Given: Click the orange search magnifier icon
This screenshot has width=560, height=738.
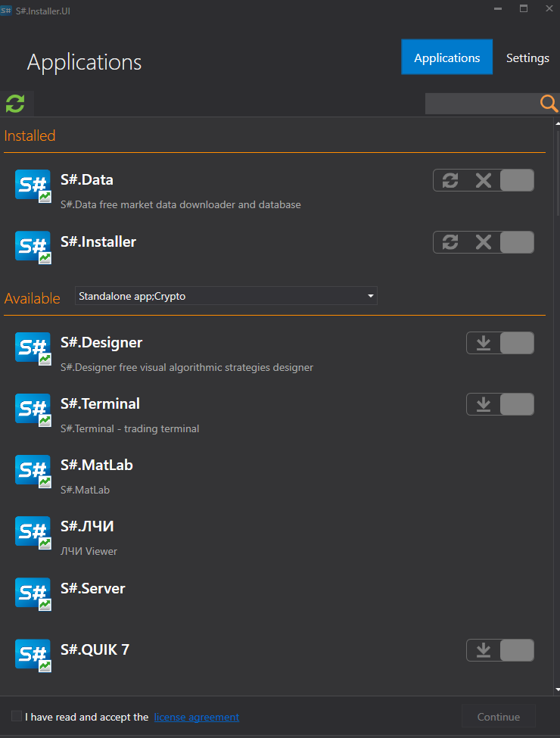Looking at the screenshot, I should pos(549,104).
